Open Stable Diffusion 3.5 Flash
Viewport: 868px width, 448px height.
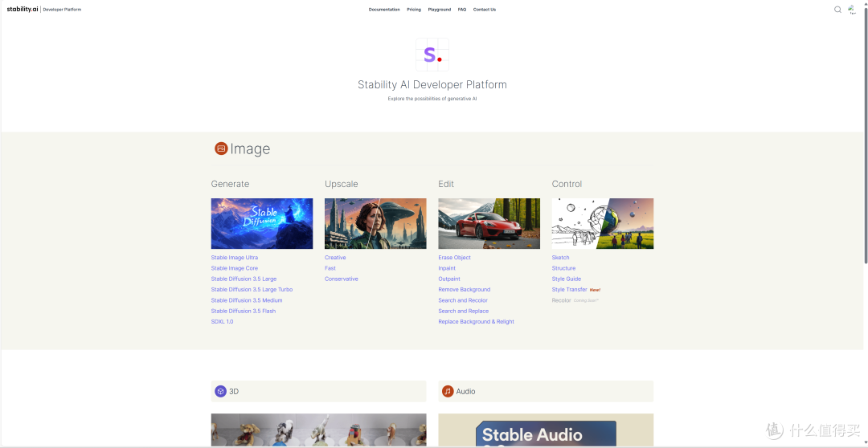[x=243, y=311]
